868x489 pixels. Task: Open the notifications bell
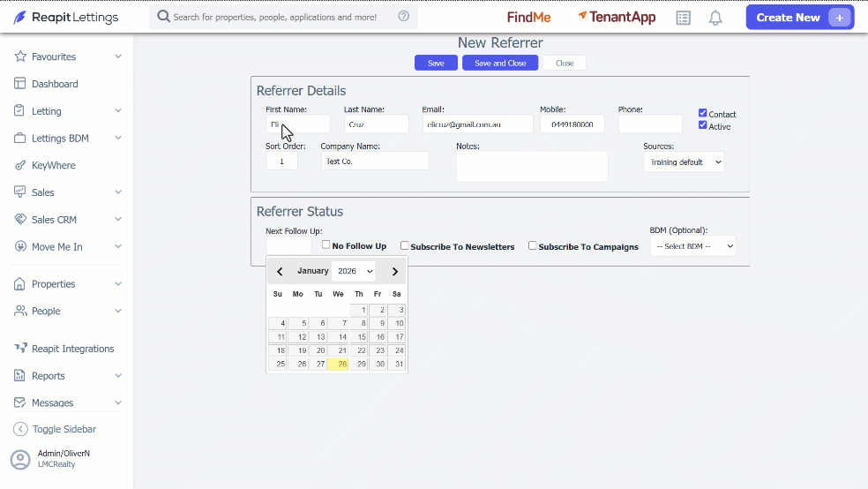715,18
